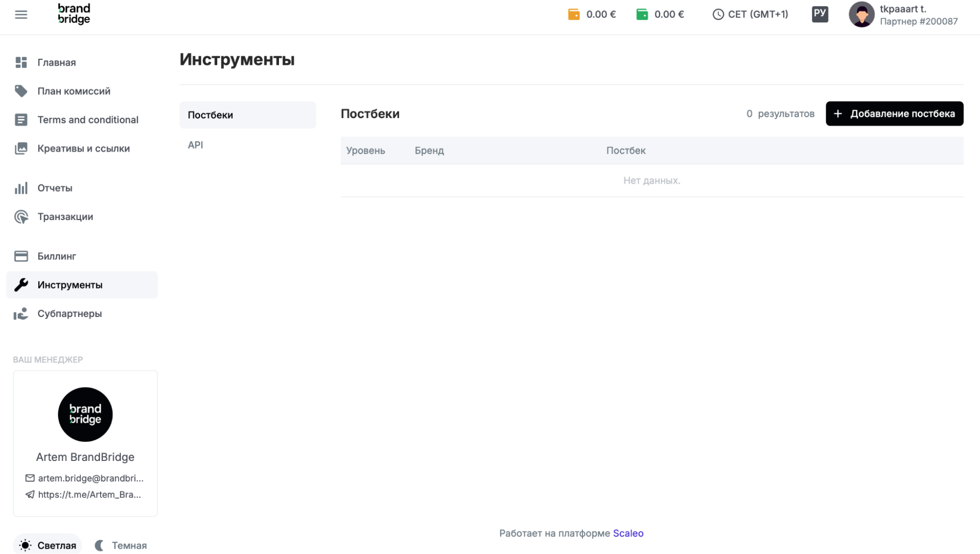Enable Темная theme option
The width and height of the screenshot is (980, 554).
(121, 545)
